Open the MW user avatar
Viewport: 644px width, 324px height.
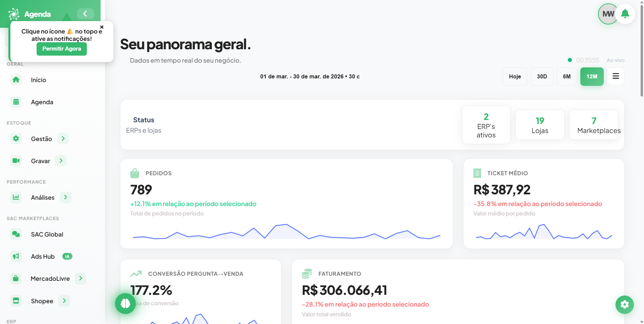608,14
